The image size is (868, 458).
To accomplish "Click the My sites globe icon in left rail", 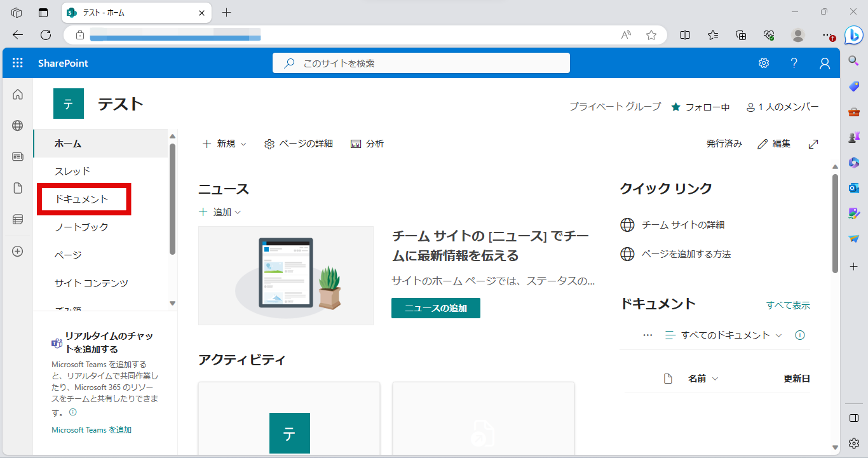I will point(18,126).
